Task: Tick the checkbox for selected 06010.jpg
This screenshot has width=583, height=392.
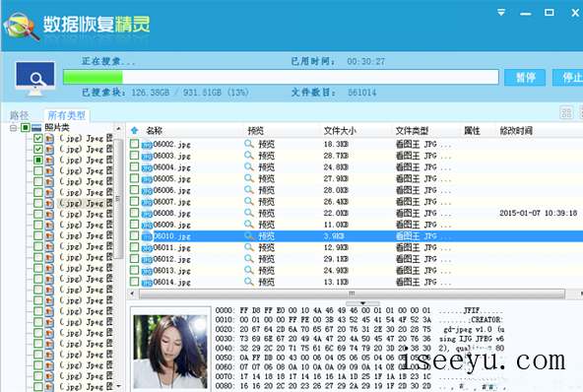Action: pos(134,235)
